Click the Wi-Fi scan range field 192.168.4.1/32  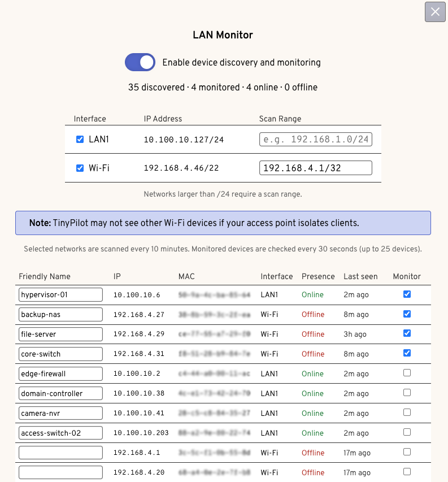coord(316,168)
